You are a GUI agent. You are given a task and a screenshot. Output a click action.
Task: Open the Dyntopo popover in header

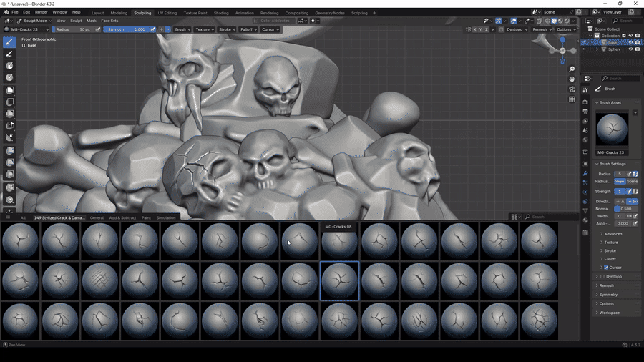[x=517, y=29]
